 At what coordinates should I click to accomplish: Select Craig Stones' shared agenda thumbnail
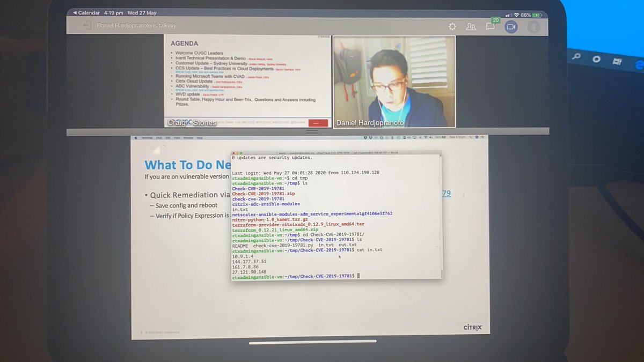(247, 82)
